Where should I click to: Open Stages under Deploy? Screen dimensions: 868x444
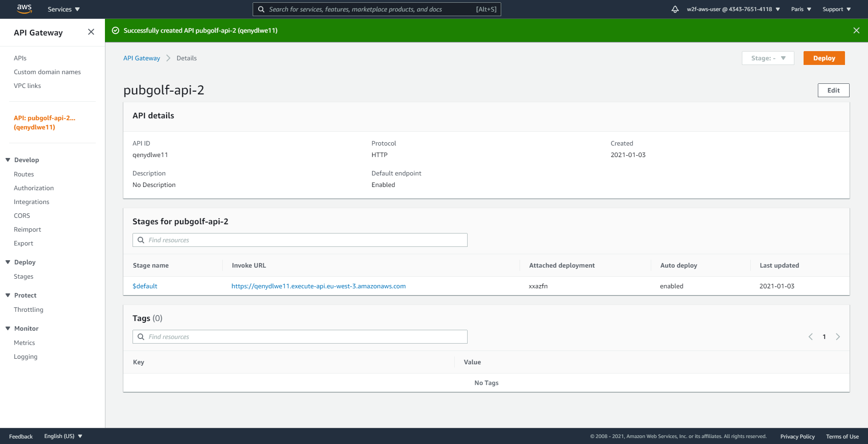(23, 276)
